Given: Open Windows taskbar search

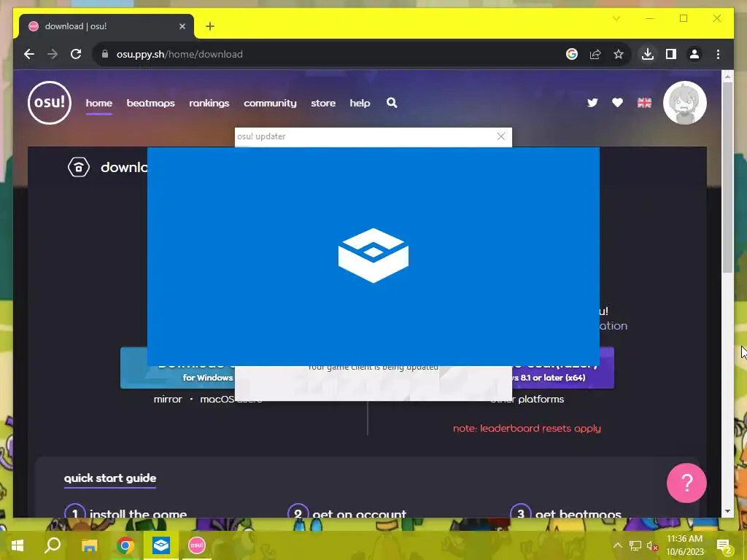Looking at the screenshot, I should click(x=53, y=545).
